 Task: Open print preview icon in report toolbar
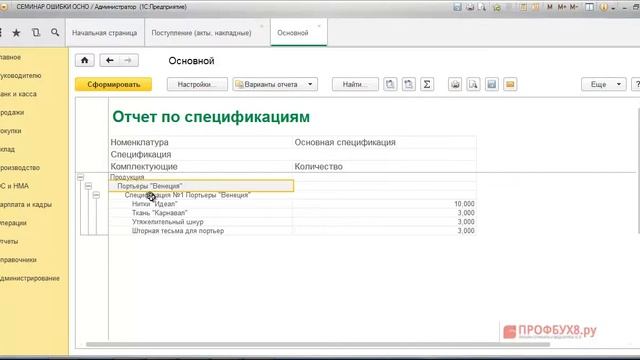pyautogui.click(x=473, y=84)
